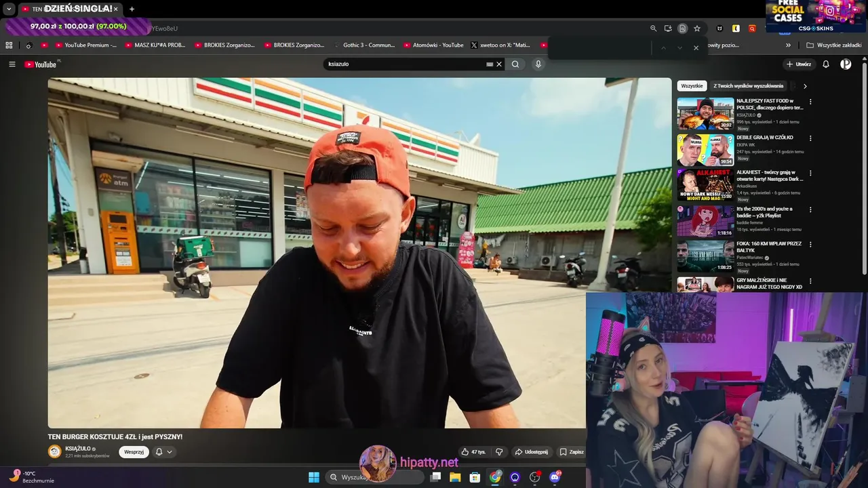Open 'Wszystkie zakładki' folder
868x488 pixels.
coord(833,45)
